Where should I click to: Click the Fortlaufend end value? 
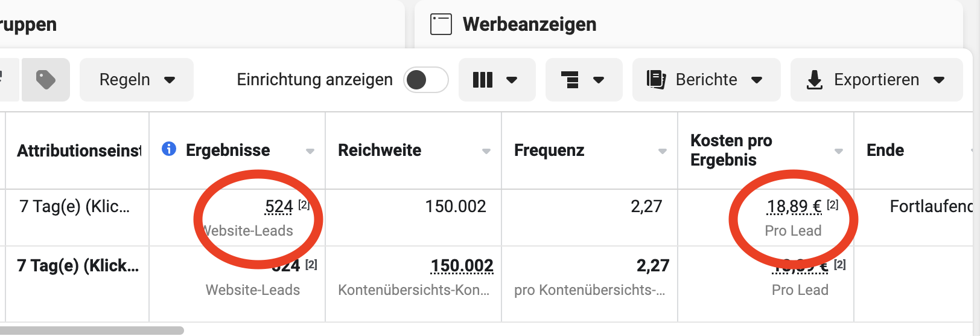click(932, 207)
